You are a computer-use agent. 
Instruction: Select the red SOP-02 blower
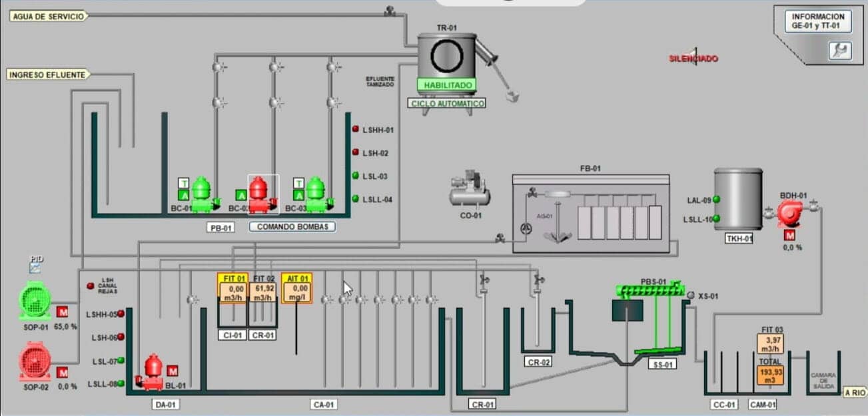pos(35,362)
